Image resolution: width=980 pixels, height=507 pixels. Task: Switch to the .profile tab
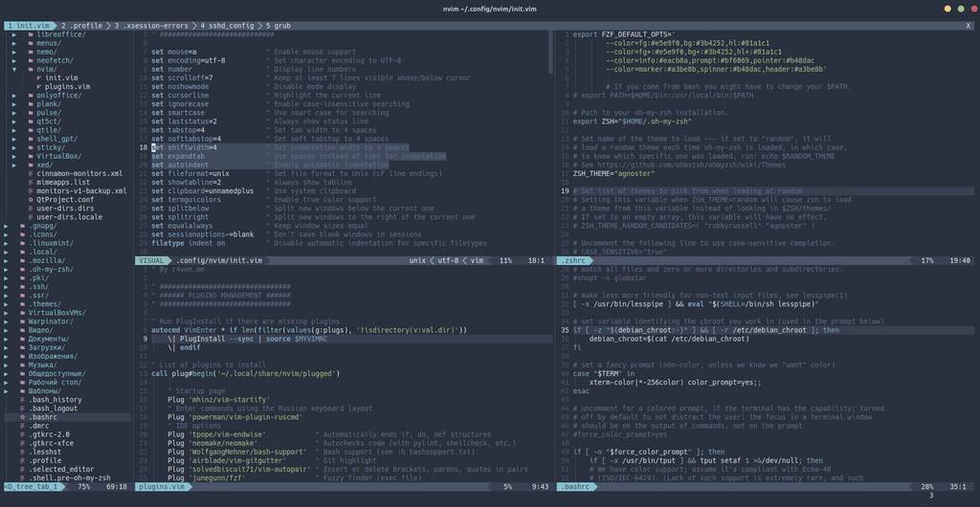84,24
